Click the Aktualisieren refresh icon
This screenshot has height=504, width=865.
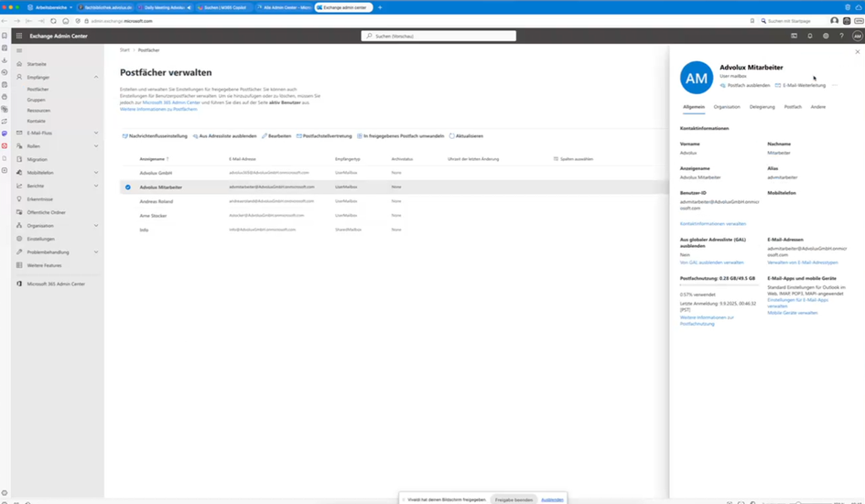coord(452,136)
